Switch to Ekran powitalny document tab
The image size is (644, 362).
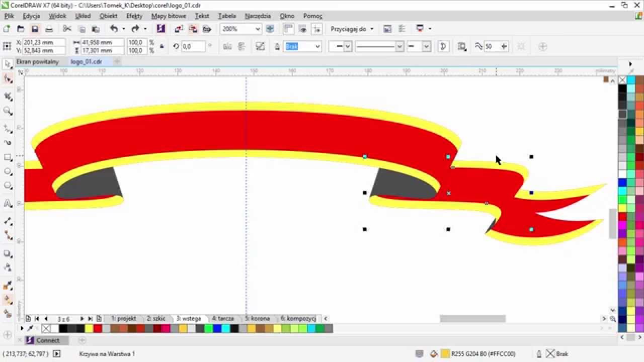point(38,62)
